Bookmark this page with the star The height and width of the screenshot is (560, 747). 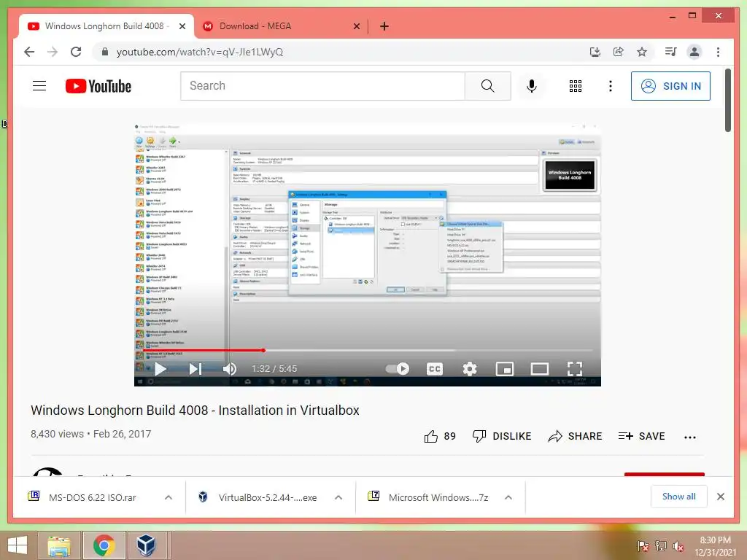pos(642,52)
